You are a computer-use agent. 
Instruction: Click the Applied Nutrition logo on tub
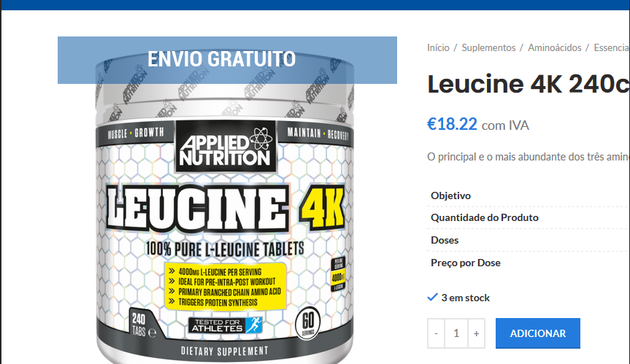click(226, 147)
